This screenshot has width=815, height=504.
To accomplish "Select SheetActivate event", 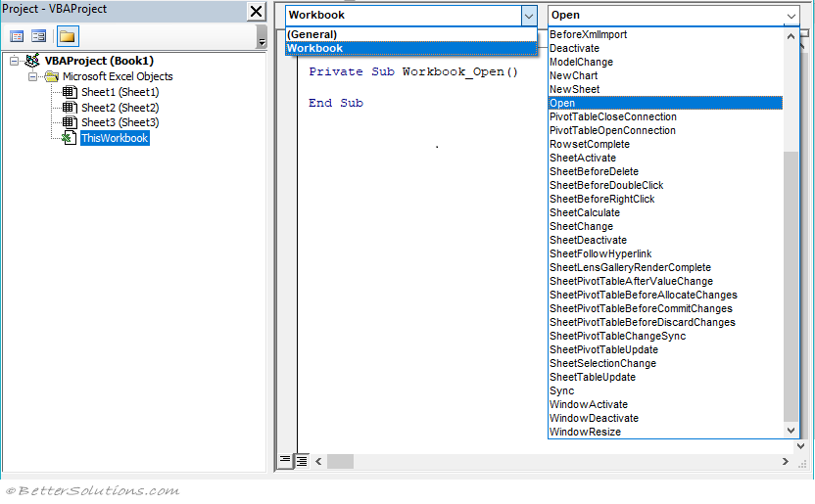I will point(665,158).
